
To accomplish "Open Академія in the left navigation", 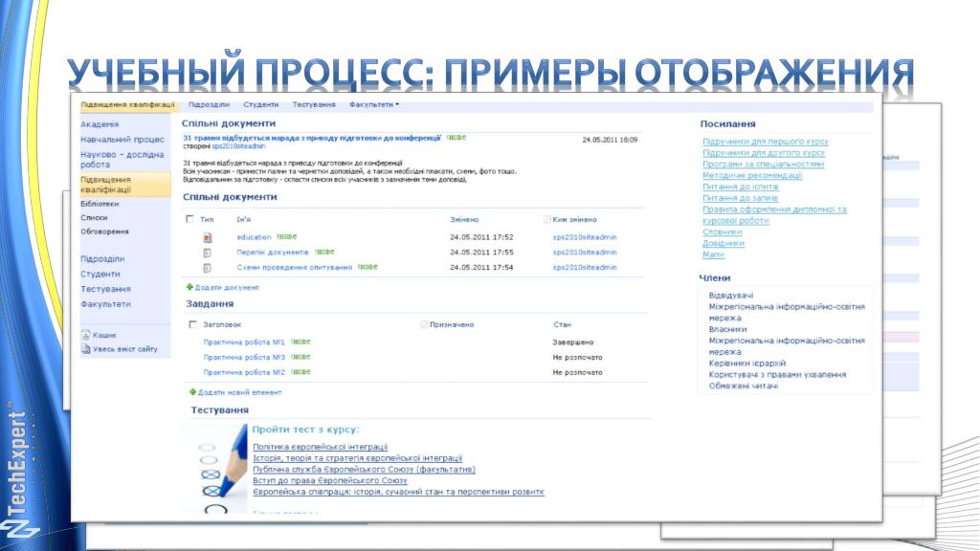I will [x=100, y=124].
